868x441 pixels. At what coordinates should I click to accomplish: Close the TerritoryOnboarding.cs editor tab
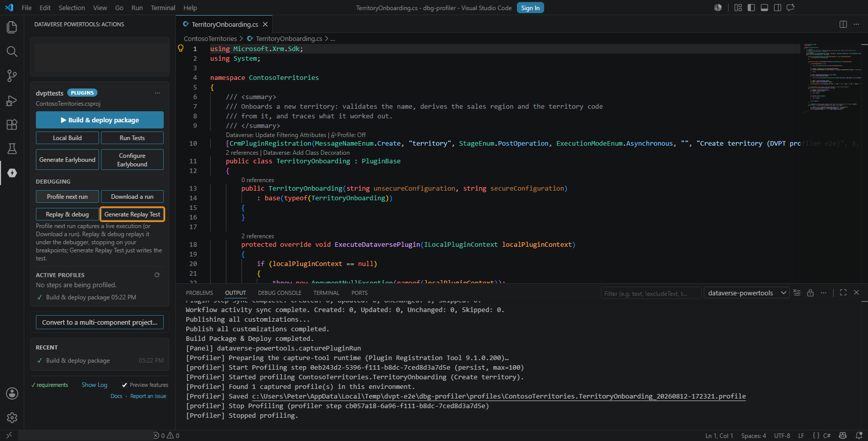(x=265, y=24)
